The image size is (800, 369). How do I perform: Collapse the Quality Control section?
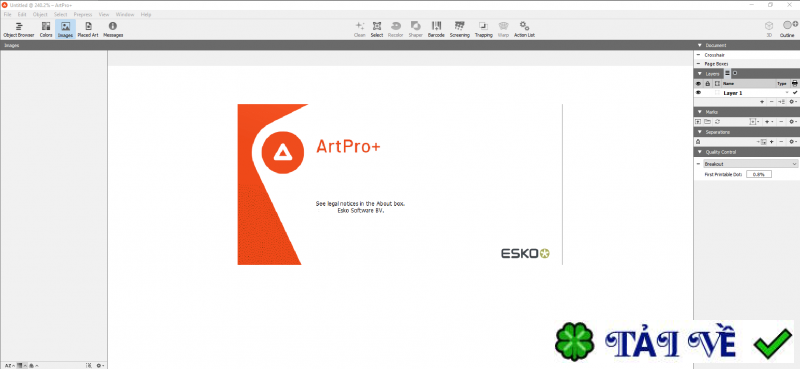point(699,152)
